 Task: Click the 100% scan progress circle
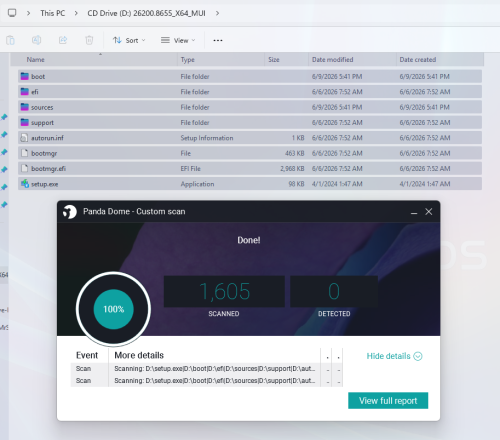[113, 309]
